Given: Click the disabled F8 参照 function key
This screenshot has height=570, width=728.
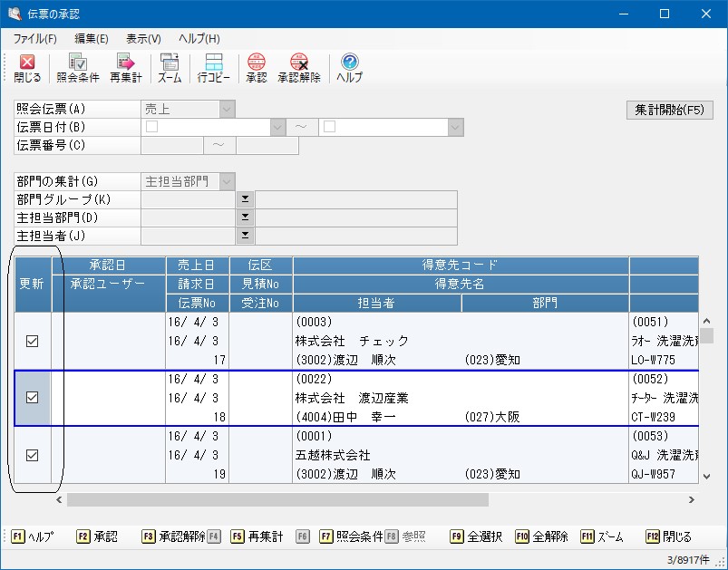Looking at the screenshot, I should tap(405, 536).
